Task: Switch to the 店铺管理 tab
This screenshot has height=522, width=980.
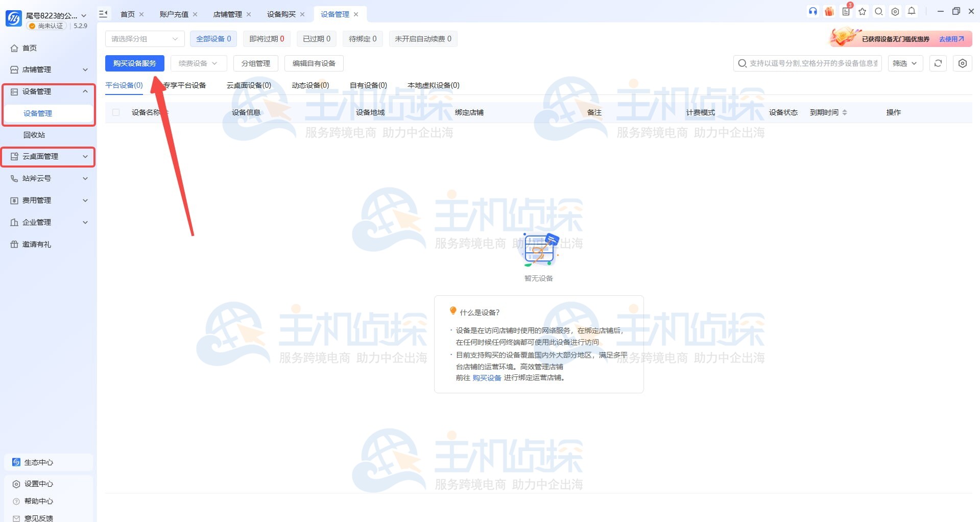Action: 228,14
